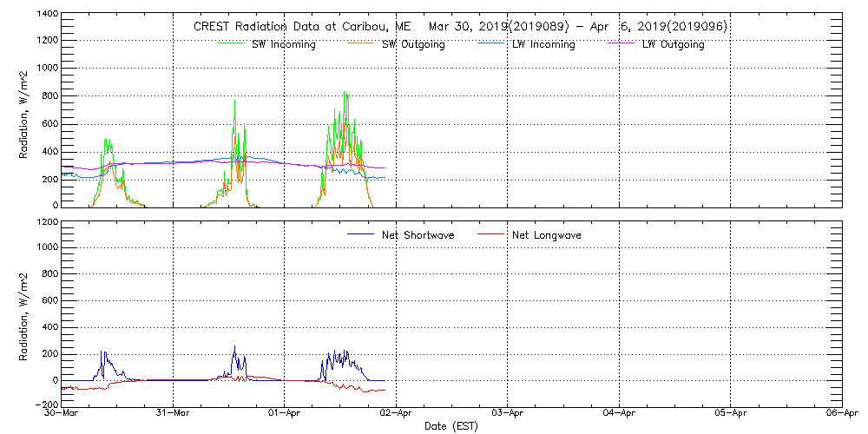Select the "LW Outgoing" legend entry
868x434 pixels.
(673, 44)
